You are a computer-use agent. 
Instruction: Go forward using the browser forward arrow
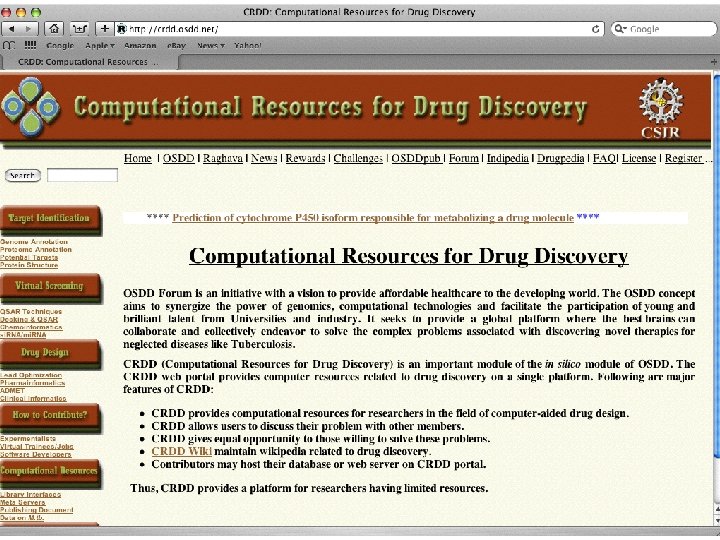[29, 28]
